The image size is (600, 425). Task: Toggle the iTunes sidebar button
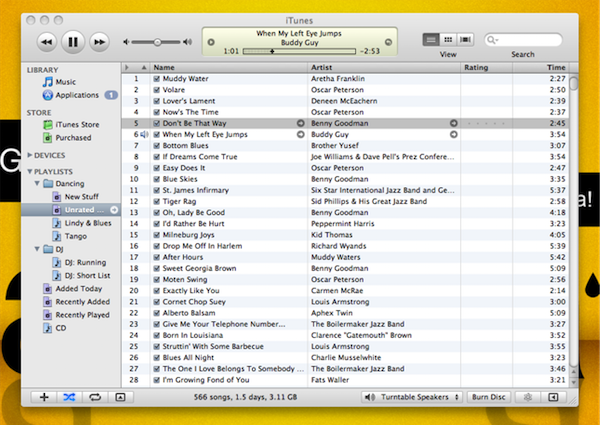click(x=553, y=397)
